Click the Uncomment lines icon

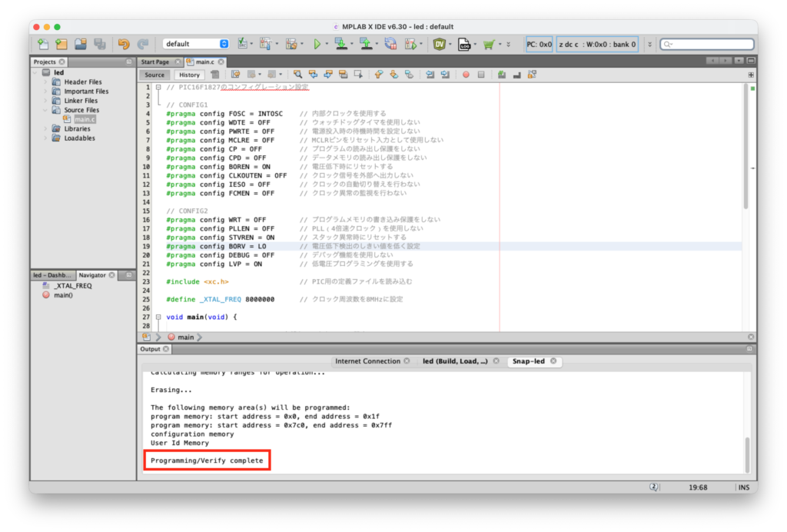pyautogui.click(x=516, y=75)
